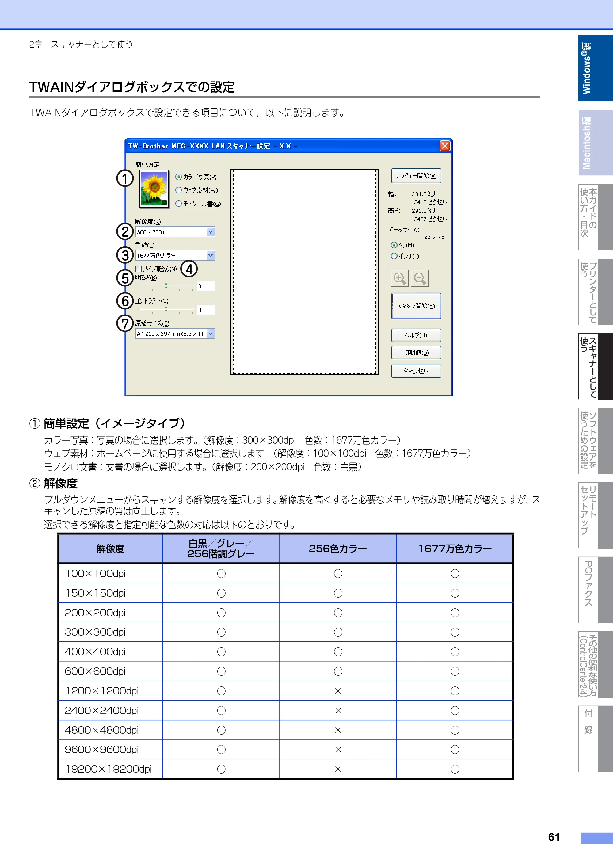Image resolution: width=613 pixels, height=868 pixels.
Task: Click the スキャン開始 button
Action: click(x=416, y=306)
